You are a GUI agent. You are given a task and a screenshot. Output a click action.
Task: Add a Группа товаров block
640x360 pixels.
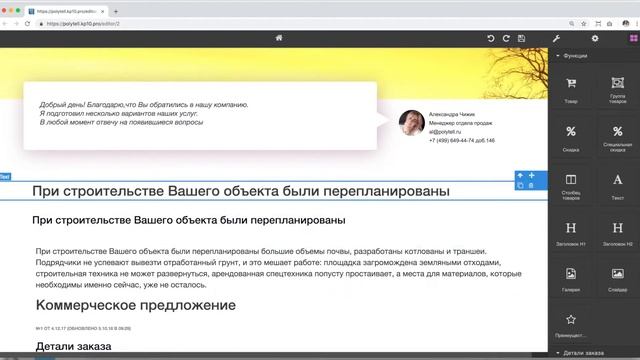coord(618,89)
